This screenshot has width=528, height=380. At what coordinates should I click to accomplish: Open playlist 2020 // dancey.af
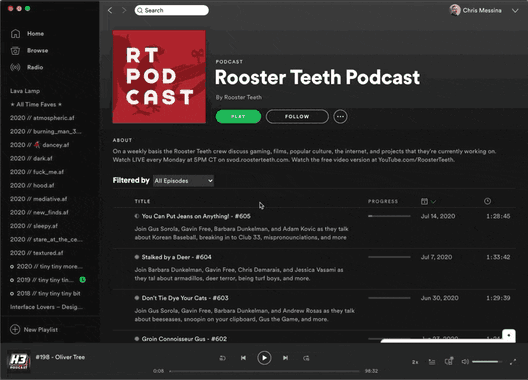click(x=39, y=145)
